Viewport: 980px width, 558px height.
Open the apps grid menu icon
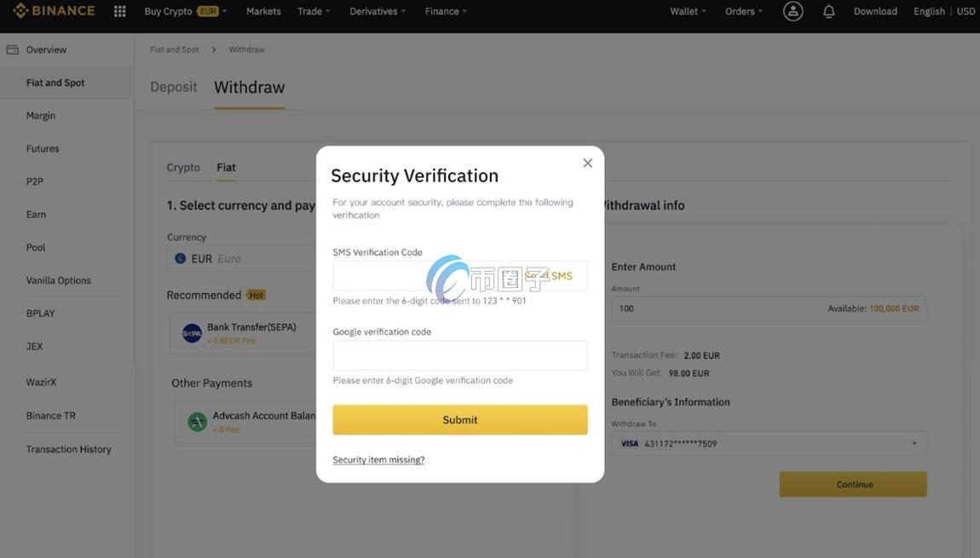[120, 11]
